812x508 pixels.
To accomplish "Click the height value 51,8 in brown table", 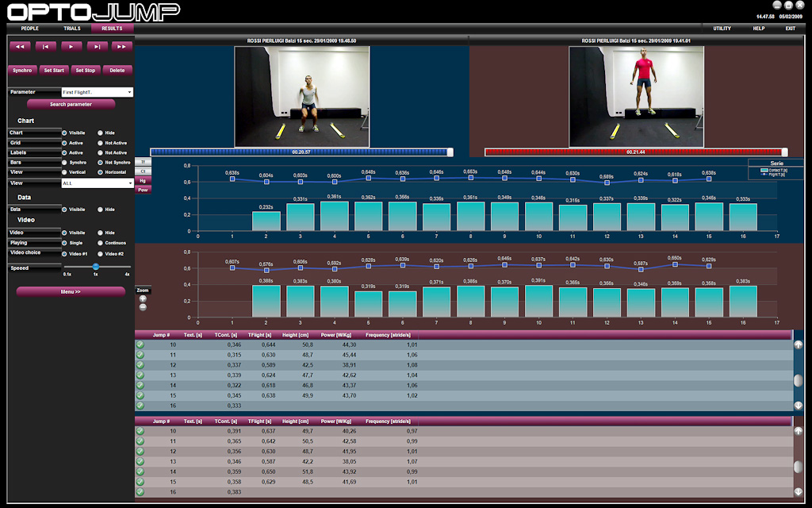I will click(x=308, y=471).
